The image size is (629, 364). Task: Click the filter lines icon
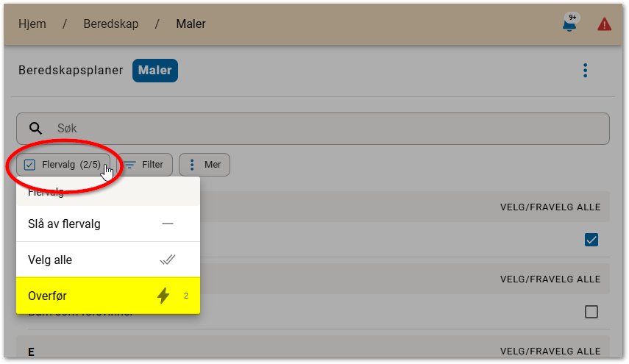point(129,165)
